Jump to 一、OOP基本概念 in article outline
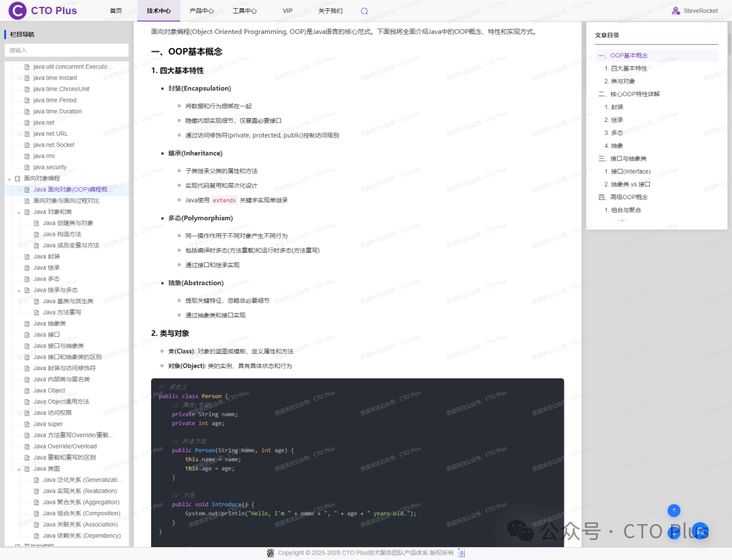The width and height of the screenshot is (732, 560). [x=656, y=55]
